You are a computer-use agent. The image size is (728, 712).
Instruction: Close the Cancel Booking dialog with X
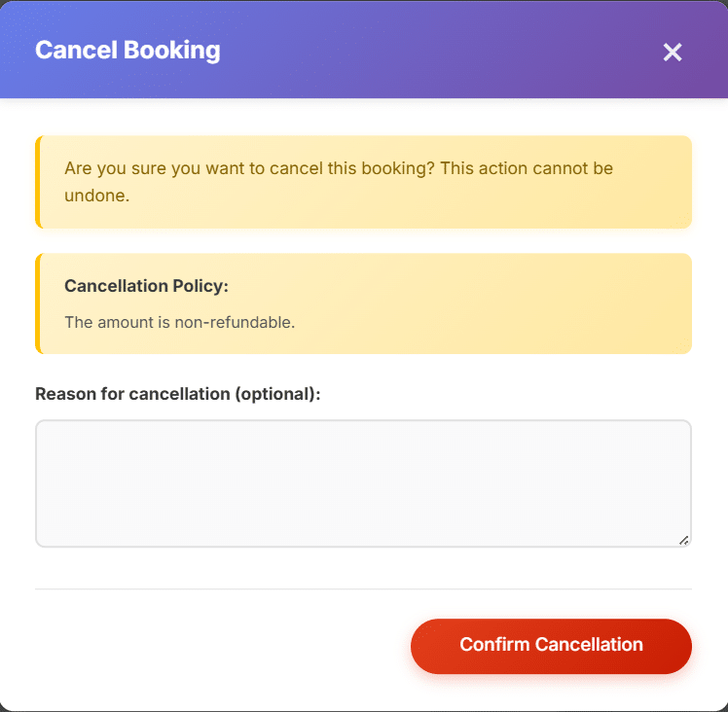tap(672, 52)
